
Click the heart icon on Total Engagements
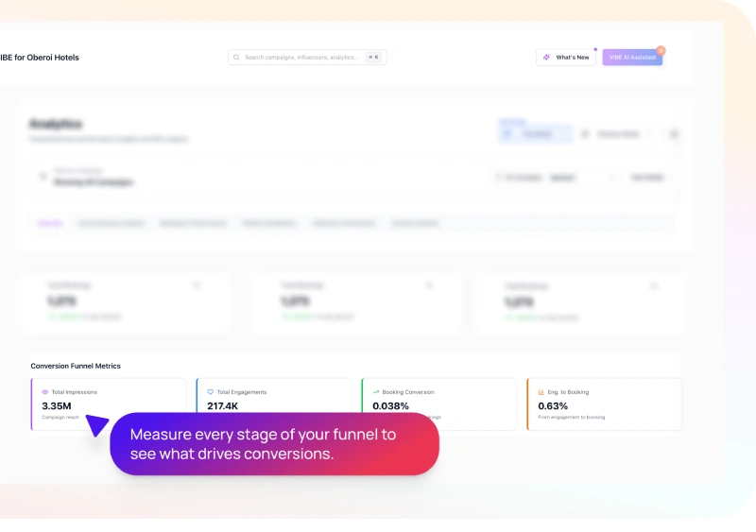pyautogui.click(x=210, y=392)
